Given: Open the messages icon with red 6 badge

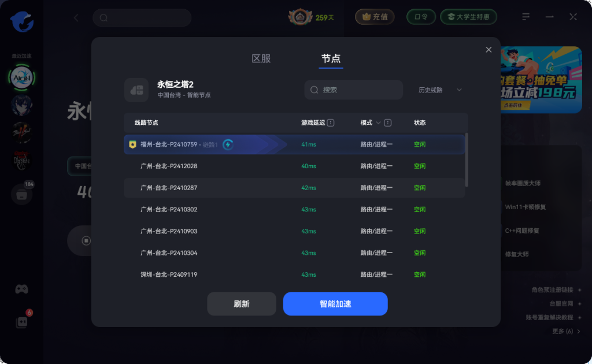Looking at the screenshot, I should pos(21,322).
